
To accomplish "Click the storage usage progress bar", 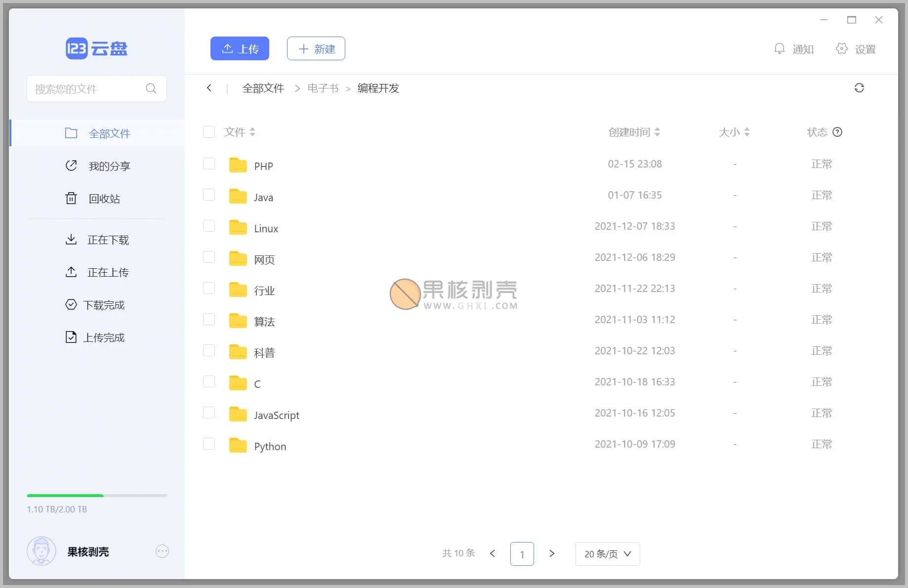I will 97,495.
